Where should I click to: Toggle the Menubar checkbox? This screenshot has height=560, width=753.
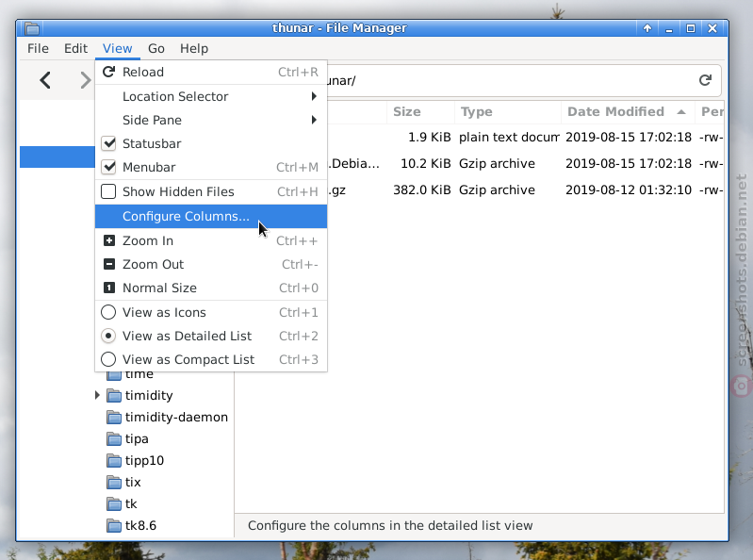pos(108,167)
